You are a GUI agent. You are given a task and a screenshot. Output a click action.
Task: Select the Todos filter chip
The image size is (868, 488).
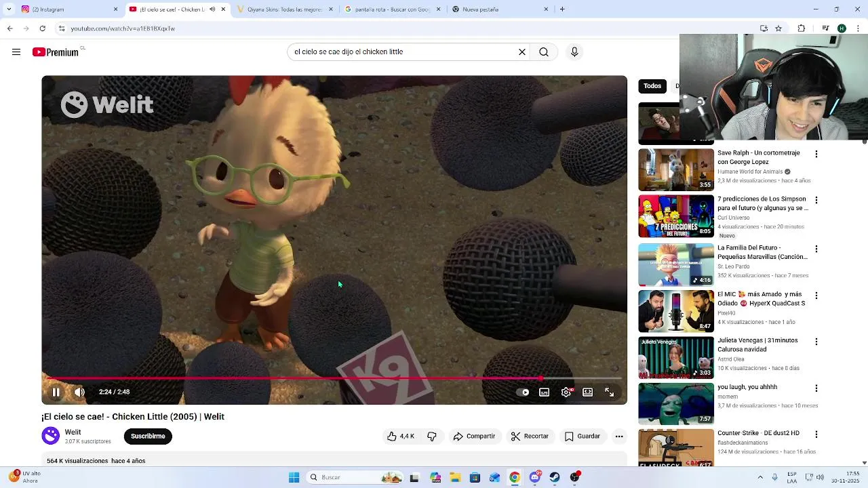coord(652,86)
